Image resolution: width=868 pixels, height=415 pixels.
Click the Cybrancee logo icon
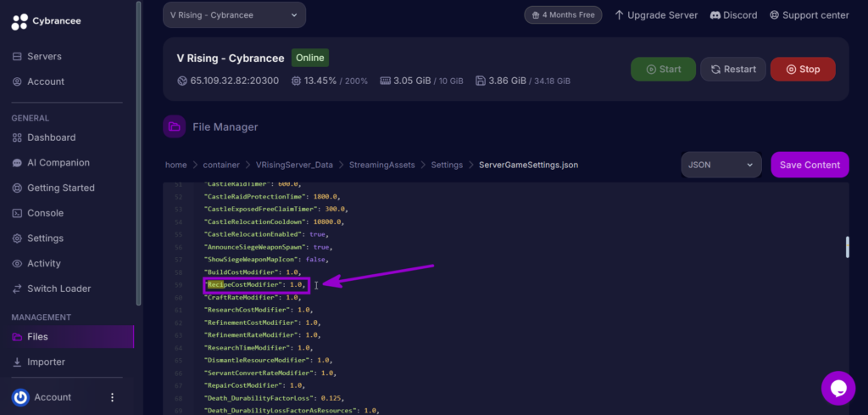(19, 21)
